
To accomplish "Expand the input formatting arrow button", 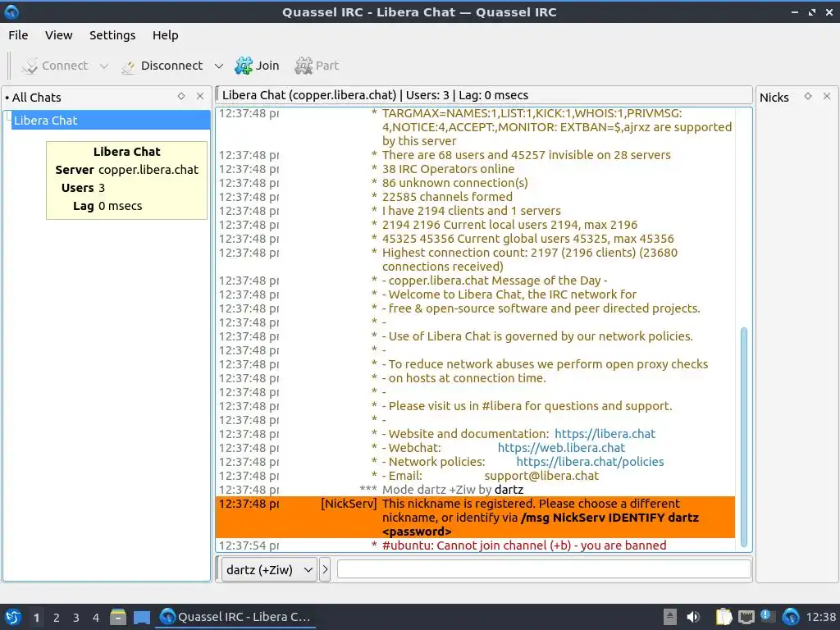I will tap(325, 569).
